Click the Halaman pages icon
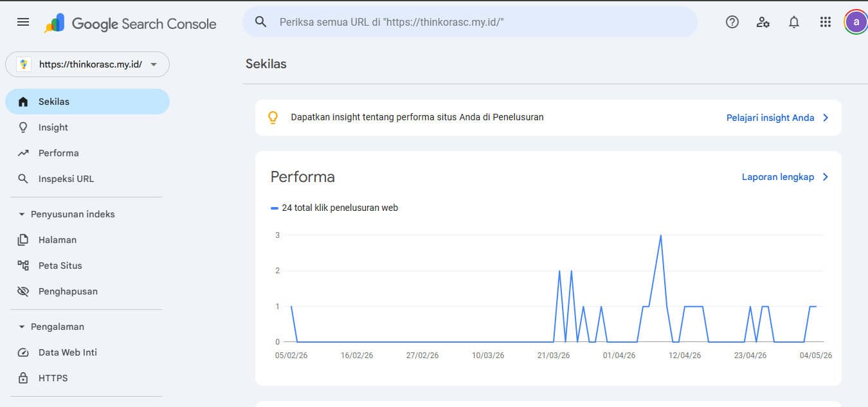Screen dimensions: 868x407 [x=23, y=240]
